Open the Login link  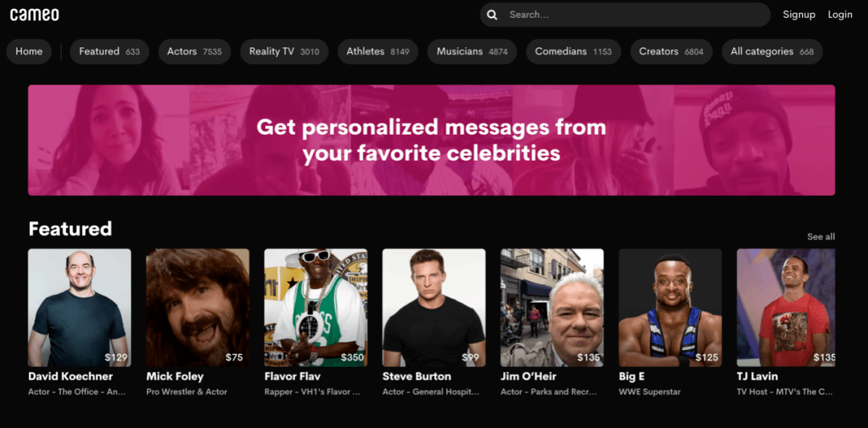pyautogui.click(x=840, y=14)
